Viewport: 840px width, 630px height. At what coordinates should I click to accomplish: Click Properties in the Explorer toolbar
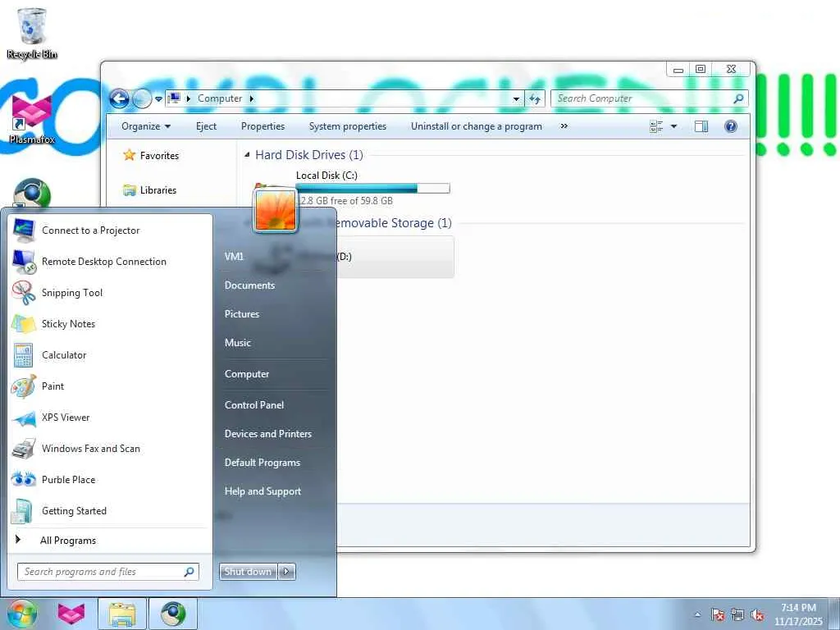click(x=262, y=126)
